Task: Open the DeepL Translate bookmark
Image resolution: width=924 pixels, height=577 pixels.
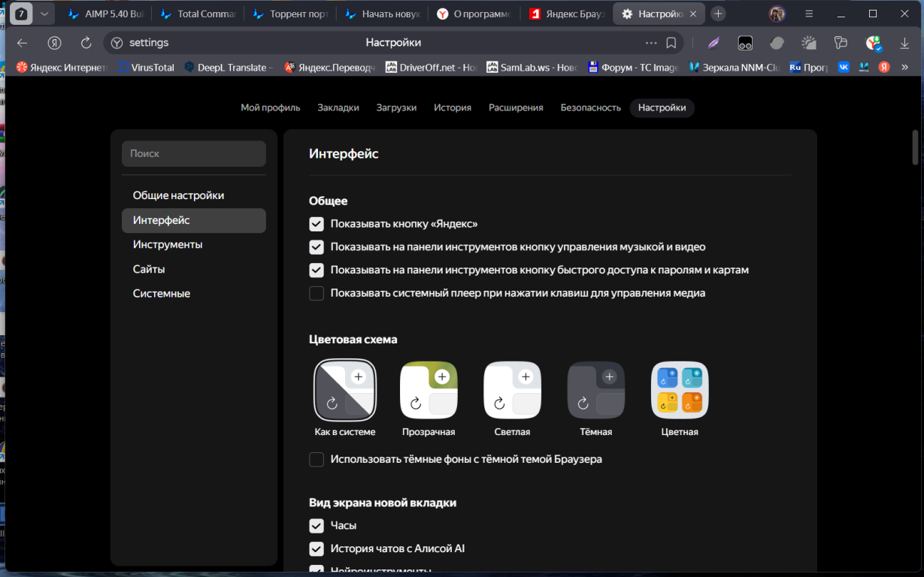Action: 229,68
